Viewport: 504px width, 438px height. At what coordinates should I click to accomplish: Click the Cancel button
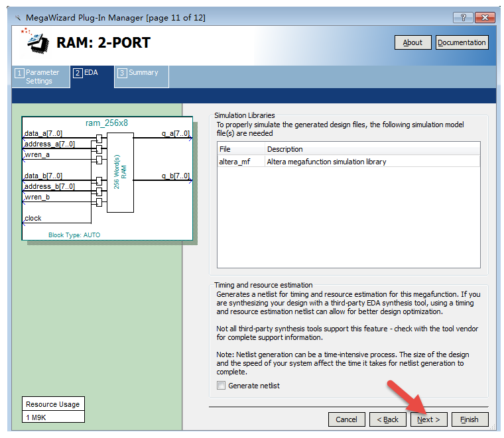tap(346, 419)
